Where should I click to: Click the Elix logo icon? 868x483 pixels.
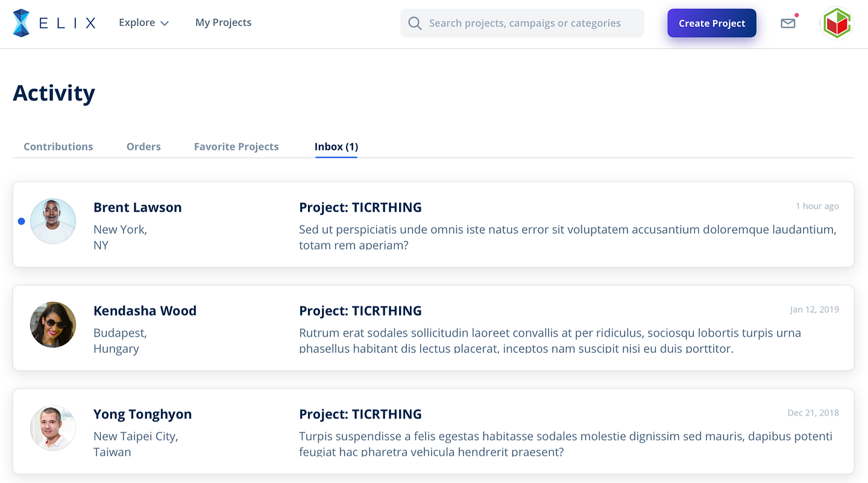[x=21, y=23]
